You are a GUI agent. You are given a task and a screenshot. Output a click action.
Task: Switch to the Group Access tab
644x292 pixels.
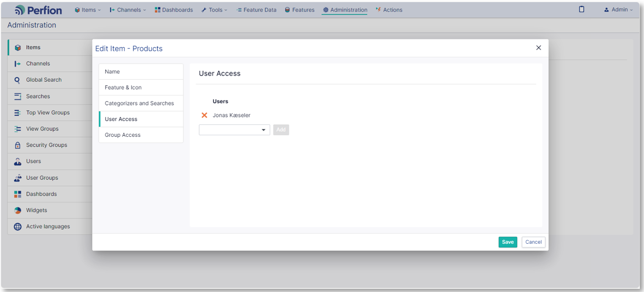[x=141, y=135]
